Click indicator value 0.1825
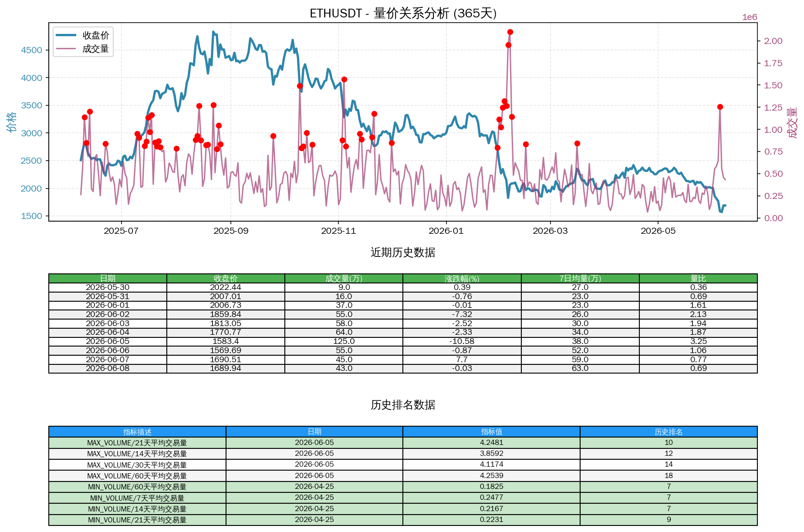804x532 pixels. pyautogui.click(x=492, y=487)
